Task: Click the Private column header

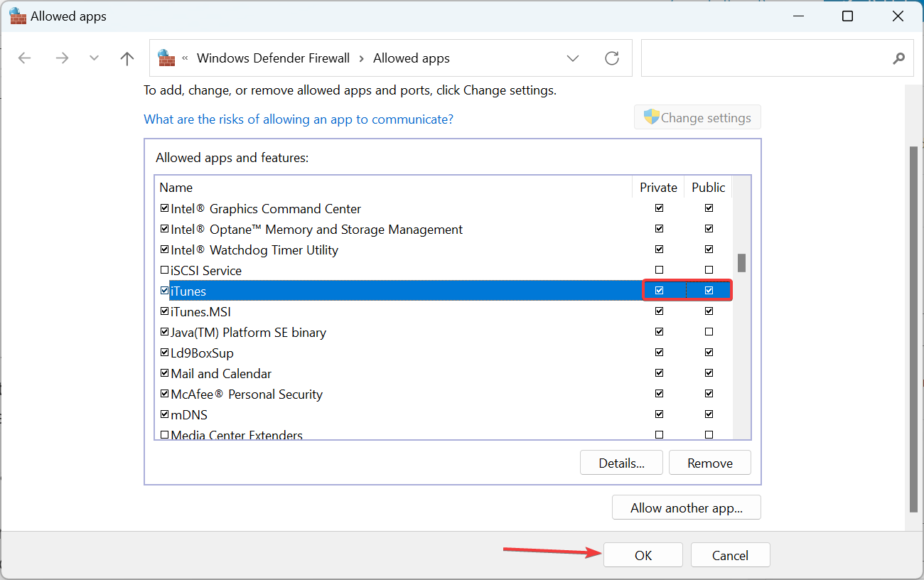Action: click(x=658, y=188)
